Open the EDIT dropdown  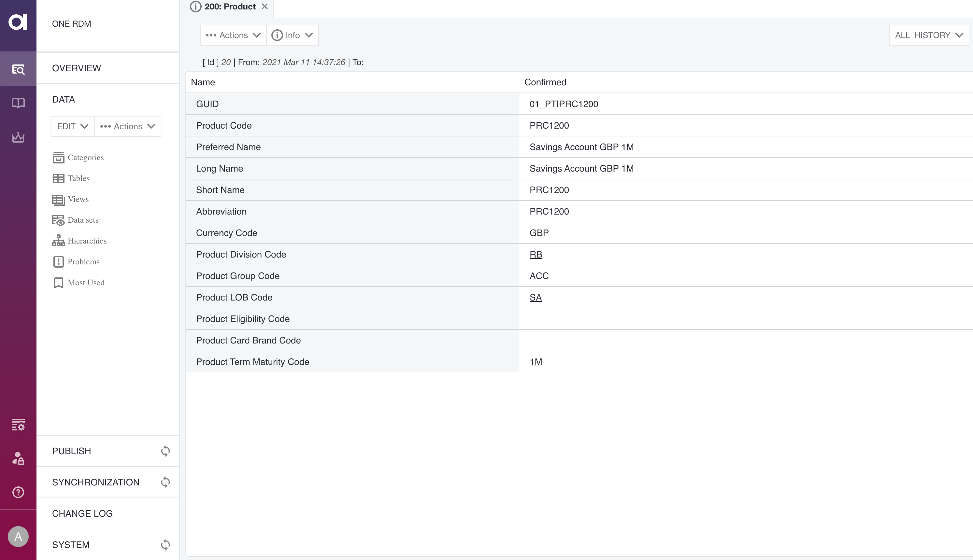(x=72, y=126)
